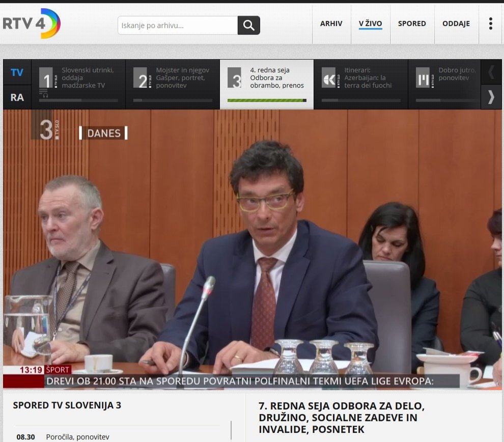Open the ODDAJE menu item
This screenshot has height=442, width=504.
click(456, 23)
